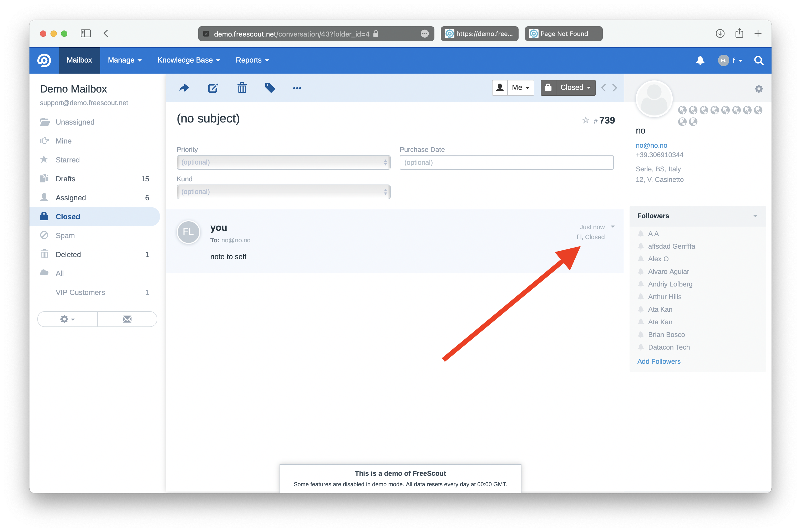Image resolution: width=801 pixels, height=532 pixels.
Task: Click the Add Followers link
Action: click(x=658, y=361)
